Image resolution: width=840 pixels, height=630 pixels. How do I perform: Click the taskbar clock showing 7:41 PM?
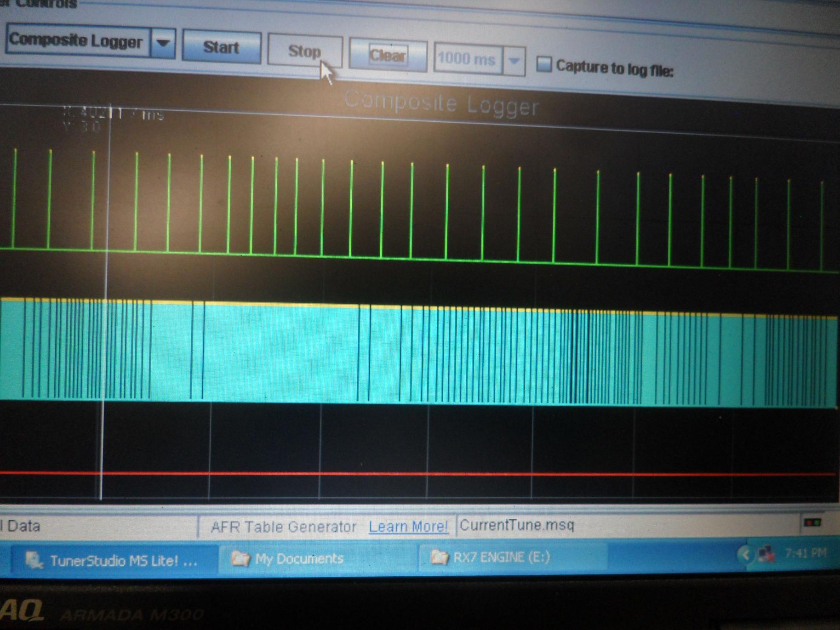click(x=805, y=553)
